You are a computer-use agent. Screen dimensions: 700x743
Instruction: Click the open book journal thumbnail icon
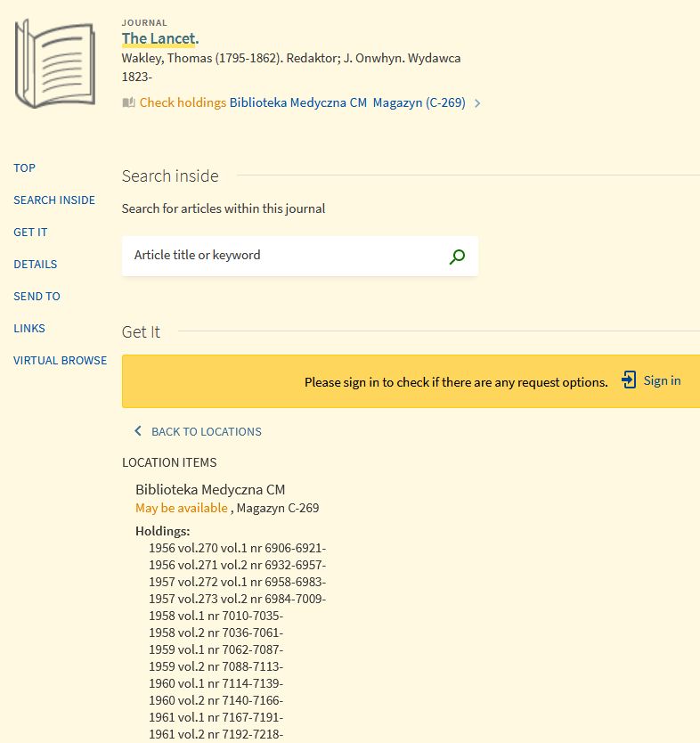[55, 63]
